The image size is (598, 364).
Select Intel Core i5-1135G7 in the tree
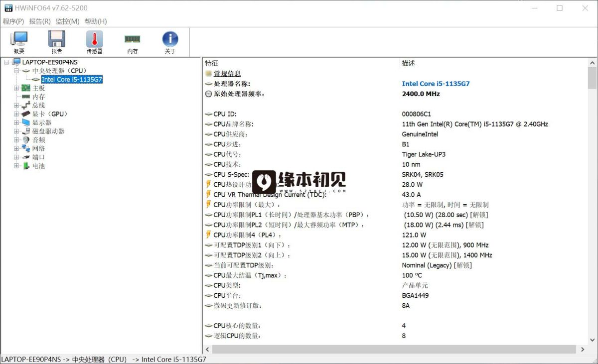point(72,79)
